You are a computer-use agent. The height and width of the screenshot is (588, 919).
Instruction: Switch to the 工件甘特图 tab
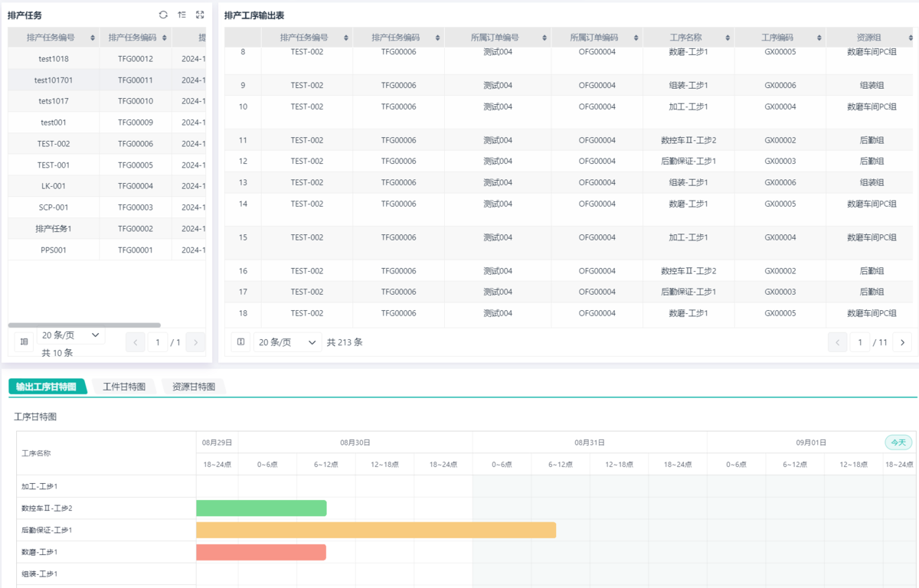(124, 387)
